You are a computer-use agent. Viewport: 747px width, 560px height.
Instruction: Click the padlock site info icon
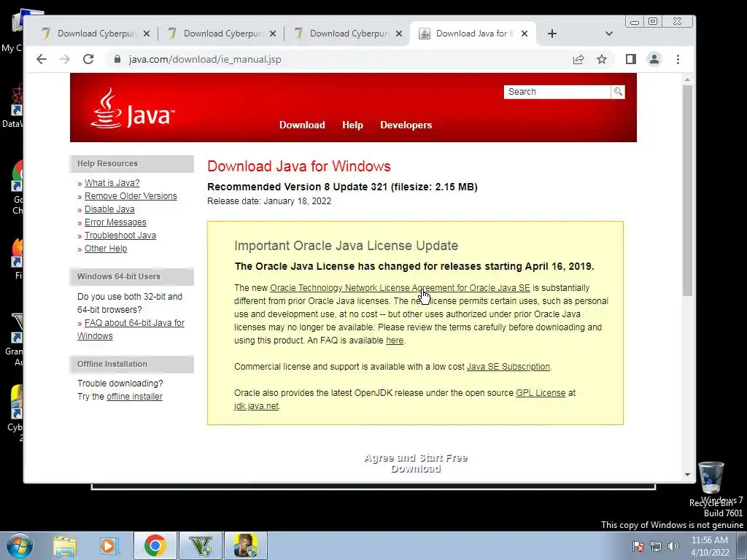pyautogui.click(x=117, y=60)
